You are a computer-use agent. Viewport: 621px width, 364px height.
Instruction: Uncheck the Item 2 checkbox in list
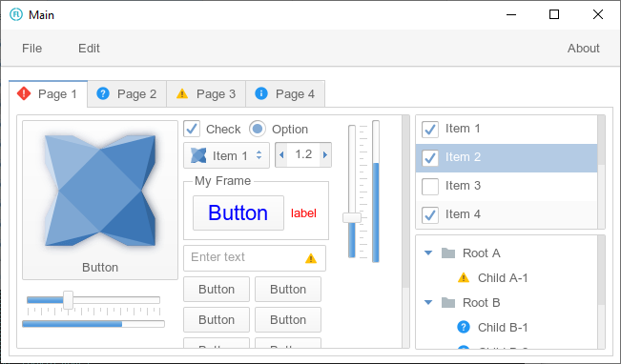click(430, 158)
